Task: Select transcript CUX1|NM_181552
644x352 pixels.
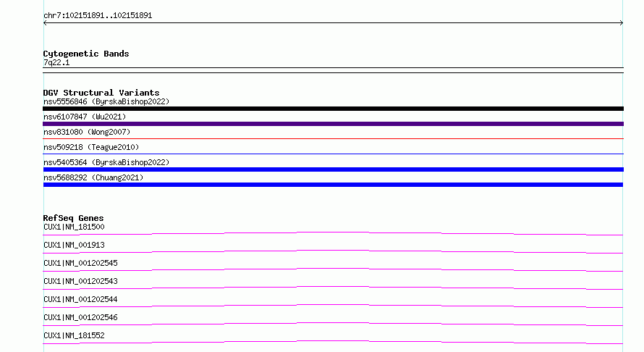Action: (74, 335)
